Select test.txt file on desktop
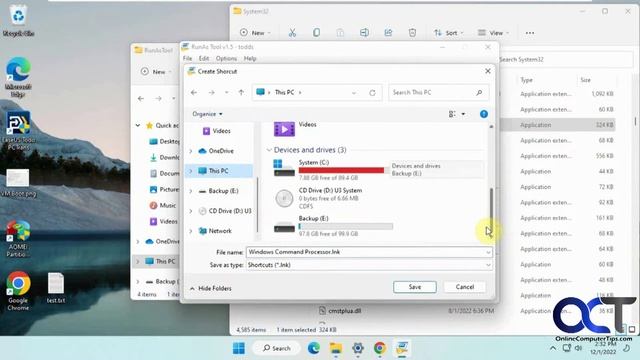The width and height of the screenshot is (640, 360). (x=56, y=288)
